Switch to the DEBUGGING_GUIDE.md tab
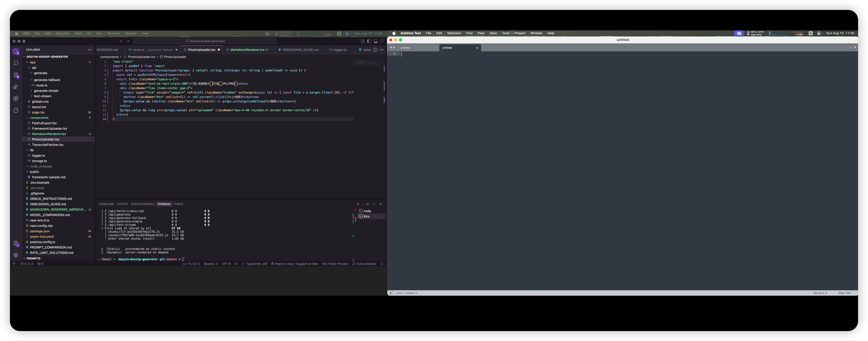Viewport: 868px width, 341px height. click(300, 50)
